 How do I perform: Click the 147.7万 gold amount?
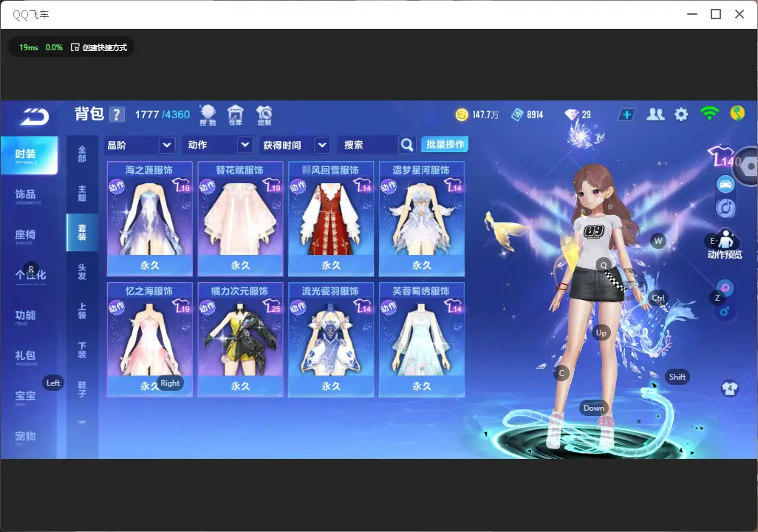[x=485, y=115]
